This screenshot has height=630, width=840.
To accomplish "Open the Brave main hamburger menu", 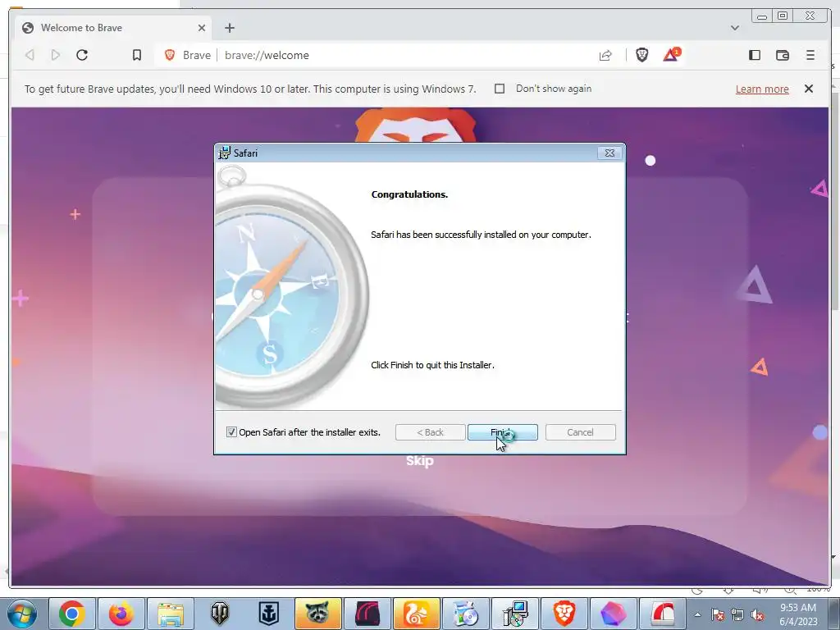I will point(810,55).
